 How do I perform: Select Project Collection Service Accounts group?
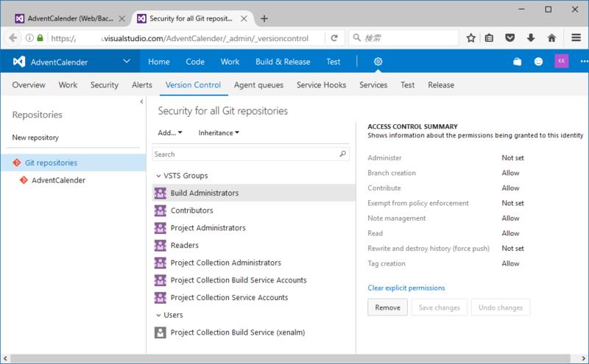coord(253,298)
